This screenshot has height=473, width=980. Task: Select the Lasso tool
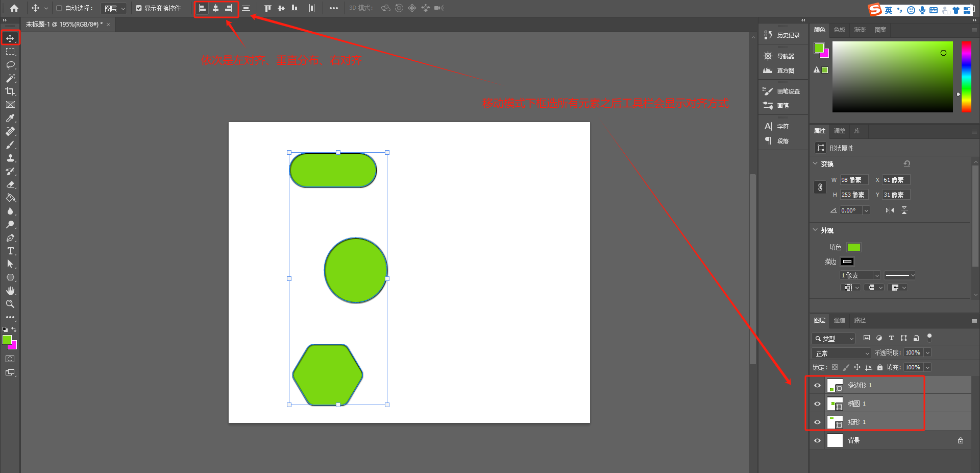coord(10,65)
